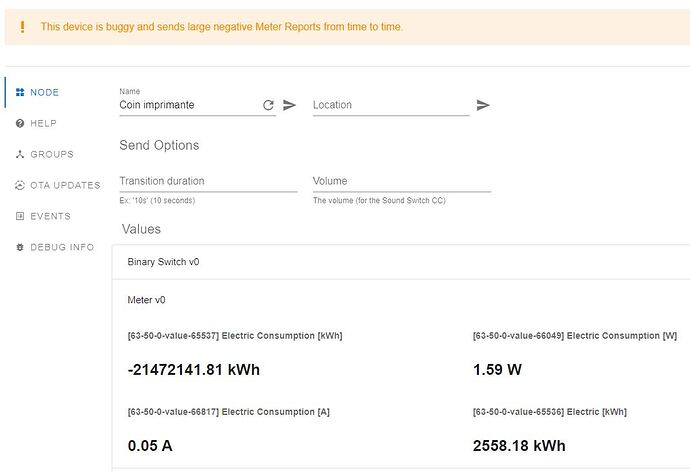The height and width of the screenshot is (471, 690).
Task: Click the hint 'Ex: 10s (10 seconds)'
Action: (157, 201)
